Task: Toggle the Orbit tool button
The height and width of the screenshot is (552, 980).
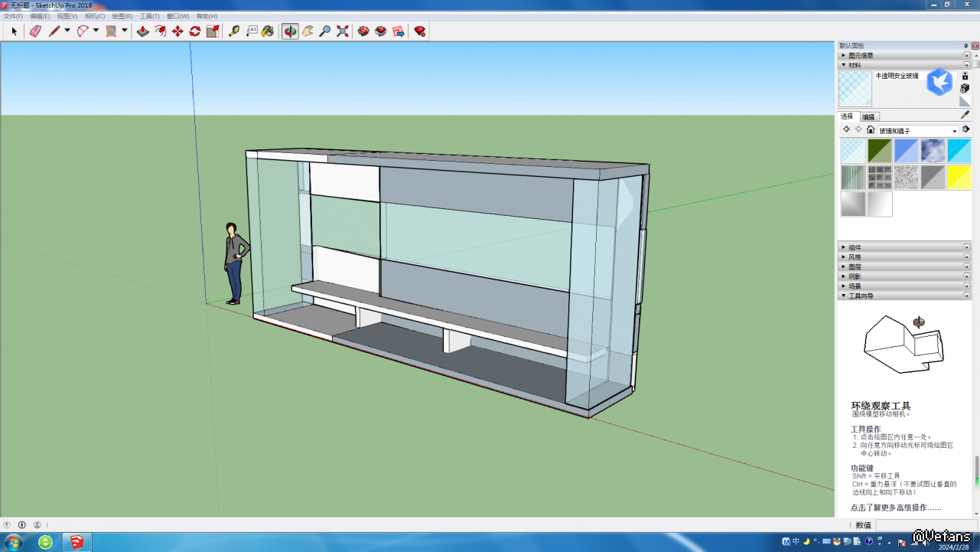Action: [290, 31]
